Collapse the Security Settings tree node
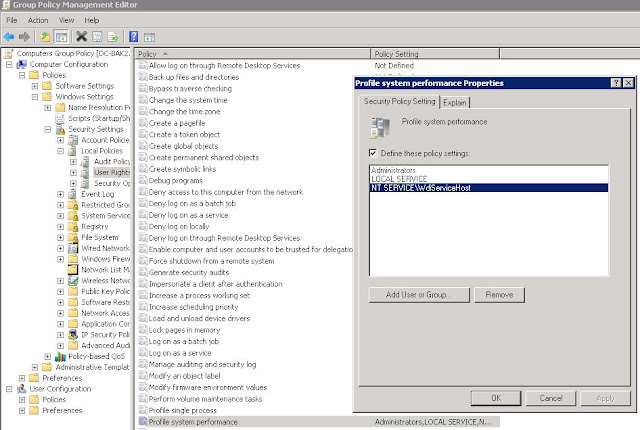 pyautogui.click(x=48, y=129)
